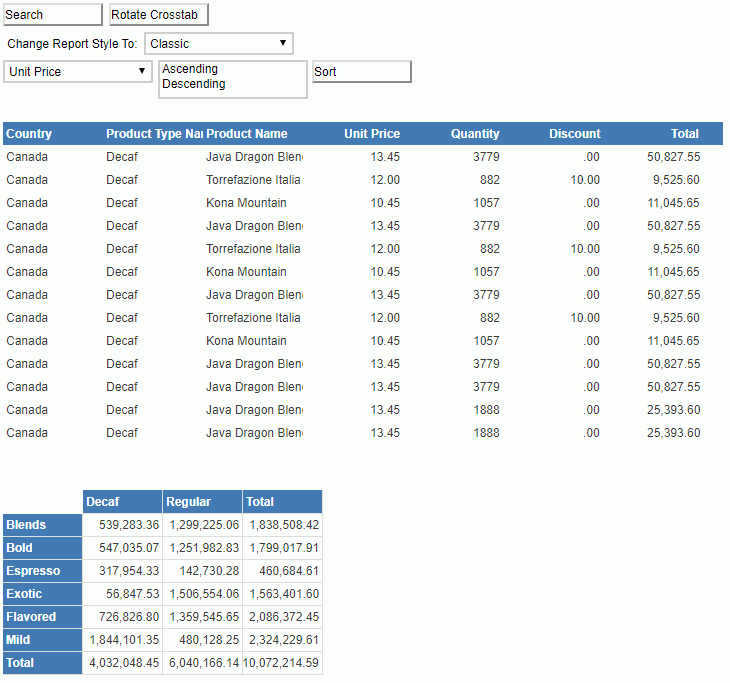Click the Regular total 6,040,166.14

click(204, 663)
